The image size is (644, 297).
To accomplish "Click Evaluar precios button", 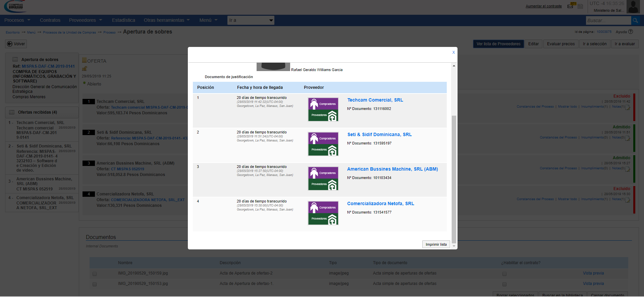I will pyautogui.click(x=561, y=44).
